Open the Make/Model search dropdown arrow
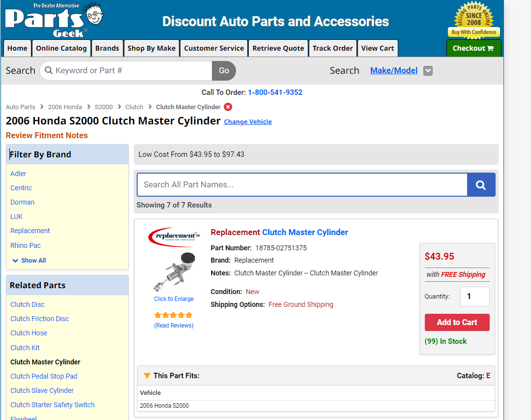 click(428, 71)
